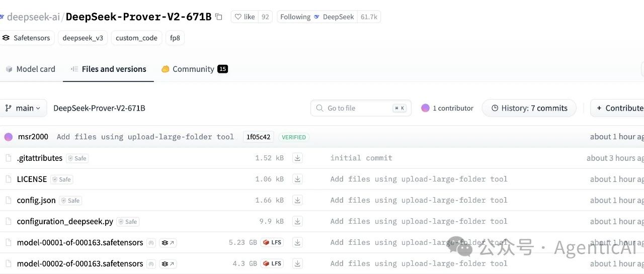Viewport: 644px width, 274px height.
Task: Open the LICENSE file
Action: click(x=32, y=179)
